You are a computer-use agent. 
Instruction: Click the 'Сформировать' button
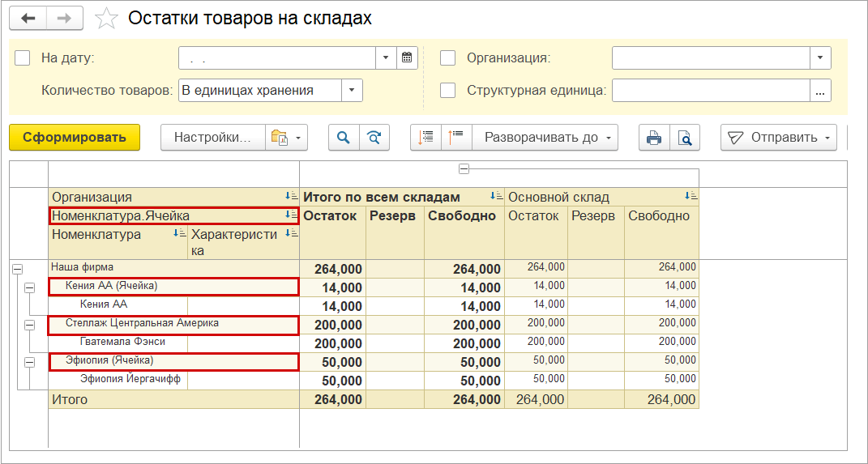click(x=75, y=137)
